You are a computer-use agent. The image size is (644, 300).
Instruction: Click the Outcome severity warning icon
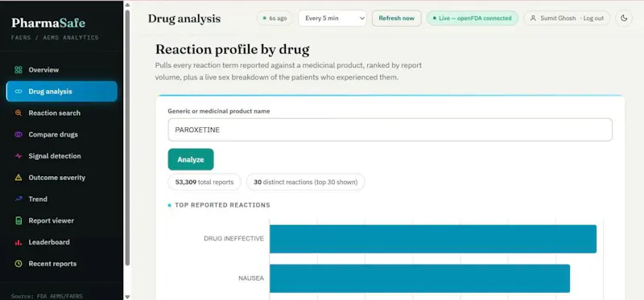coord(18,178)
